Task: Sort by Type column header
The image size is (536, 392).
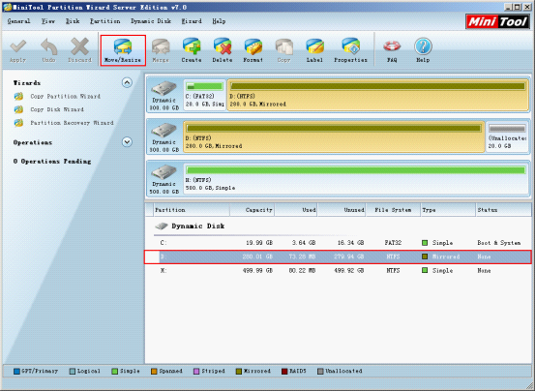Action: coord(448,210)
